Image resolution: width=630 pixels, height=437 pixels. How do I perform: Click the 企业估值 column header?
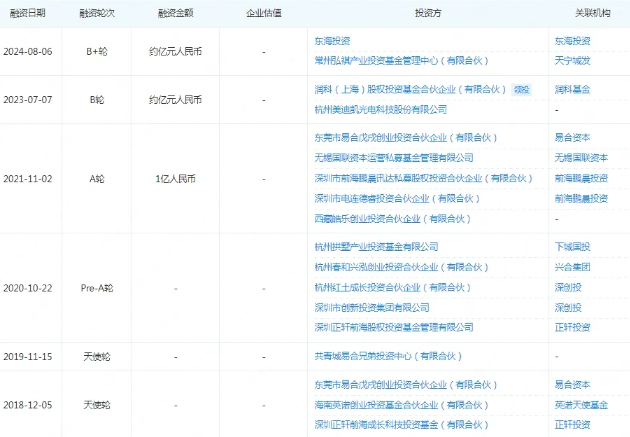click(x=264, y=13)
